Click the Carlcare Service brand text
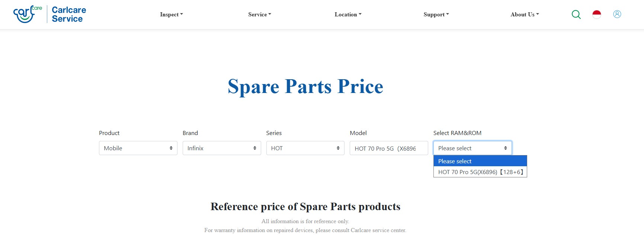This screenshot has width=644, height=241. click(69, 15)
